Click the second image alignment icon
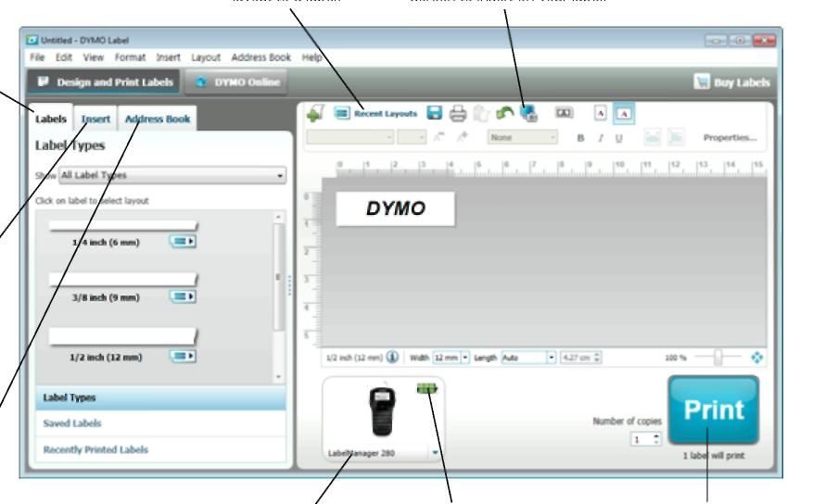The height and width of the screenshot is (504, 838). (x=676, y=137)
